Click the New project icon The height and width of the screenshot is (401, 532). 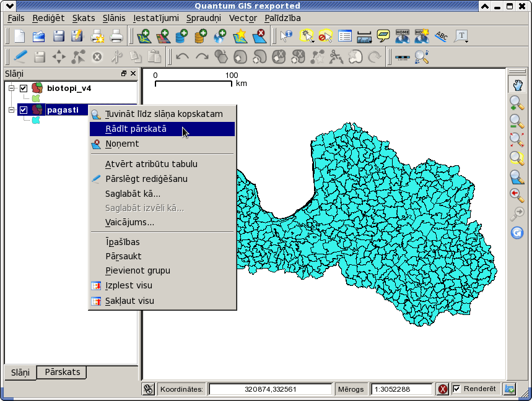[19, 36]
